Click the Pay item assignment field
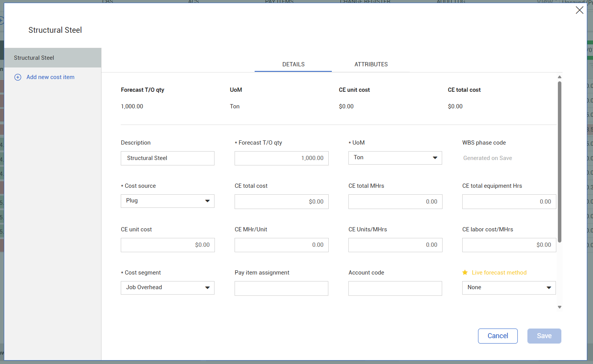The image size is (593, 364). (x=281, y=288)
